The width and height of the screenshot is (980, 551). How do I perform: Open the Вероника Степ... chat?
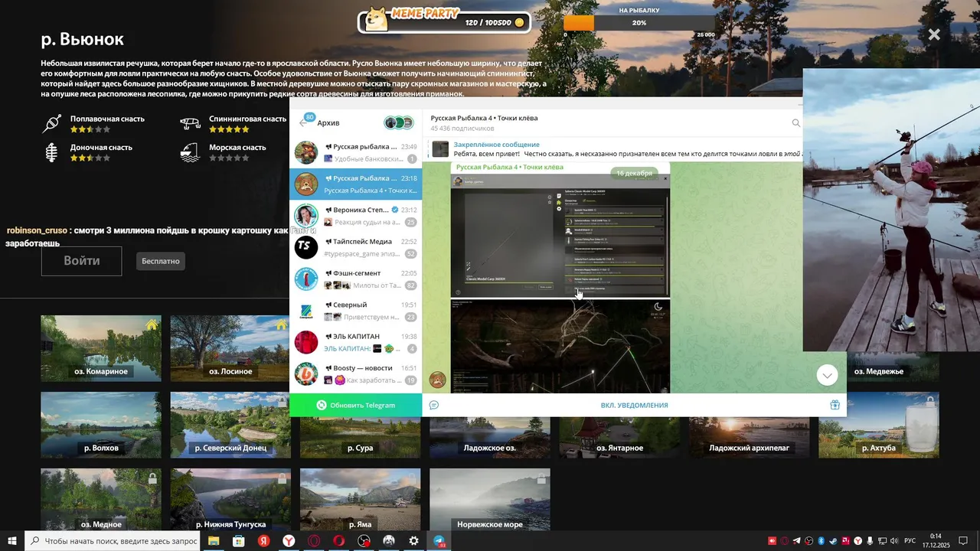click(x=355, y=216)
